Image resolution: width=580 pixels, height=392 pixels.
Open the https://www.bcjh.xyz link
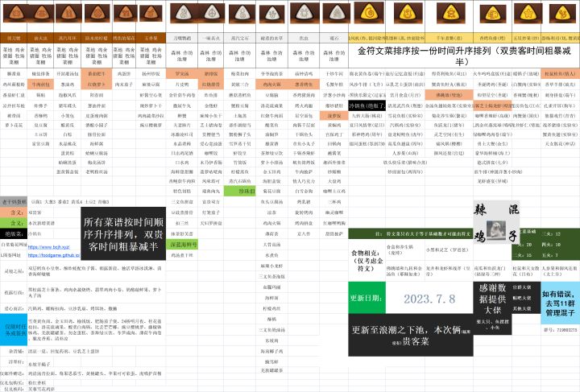49,247
